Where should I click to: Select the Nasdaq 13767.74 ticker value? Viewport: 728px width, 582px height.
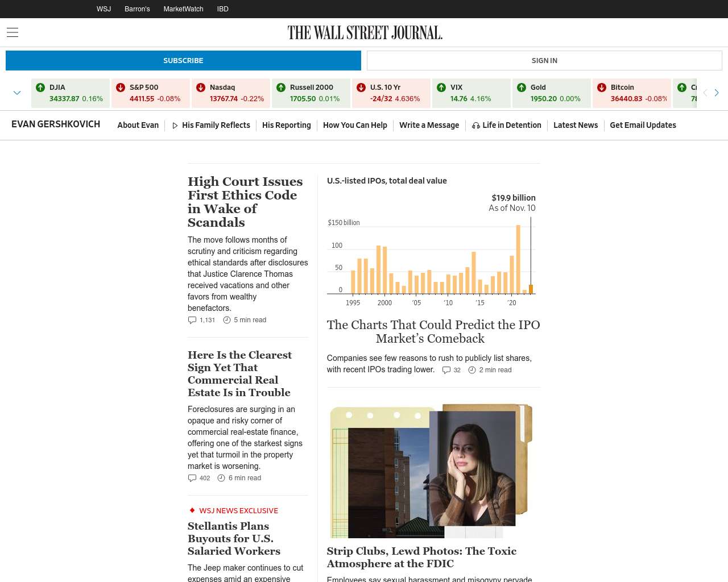[224, 99]
